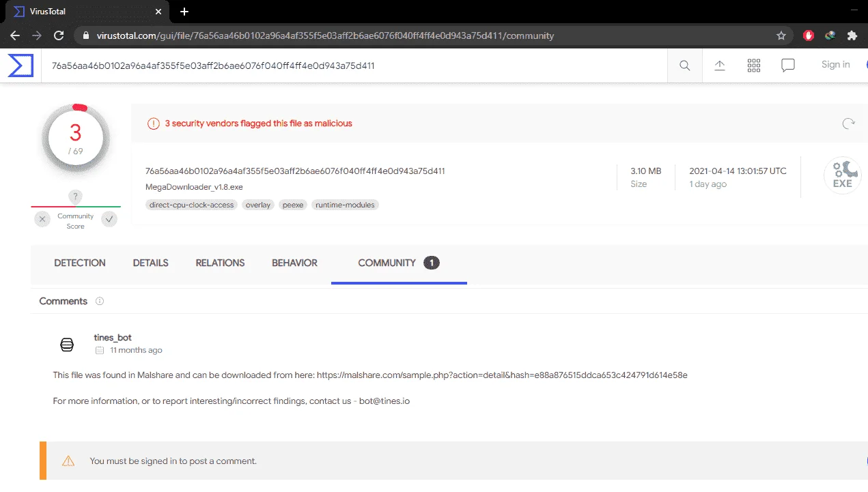
Task: Open the comment bubble icon in header
Action: tap(788, 66)
